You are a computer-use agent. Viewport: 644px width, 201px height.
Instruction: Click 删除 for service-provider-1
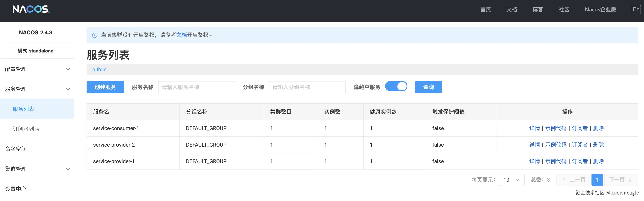click(x=598, y=161)
